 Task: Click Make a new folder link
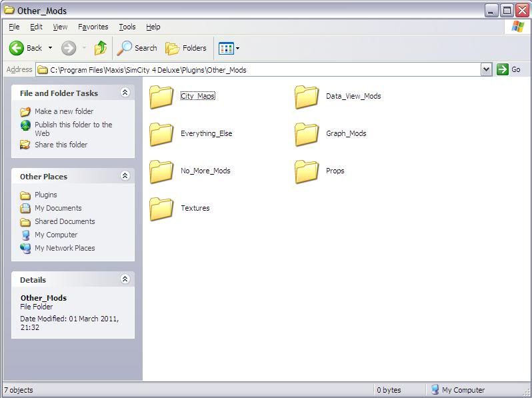[x=64, y=111]
